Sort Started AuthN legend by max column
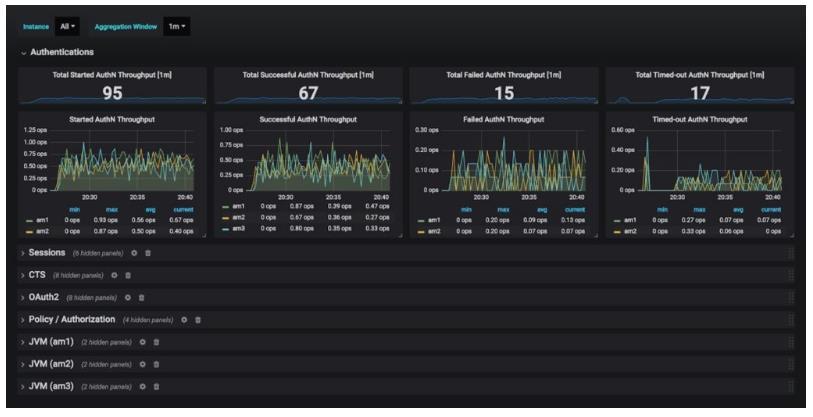Screen dimensions: 813x417 point(111,210)
